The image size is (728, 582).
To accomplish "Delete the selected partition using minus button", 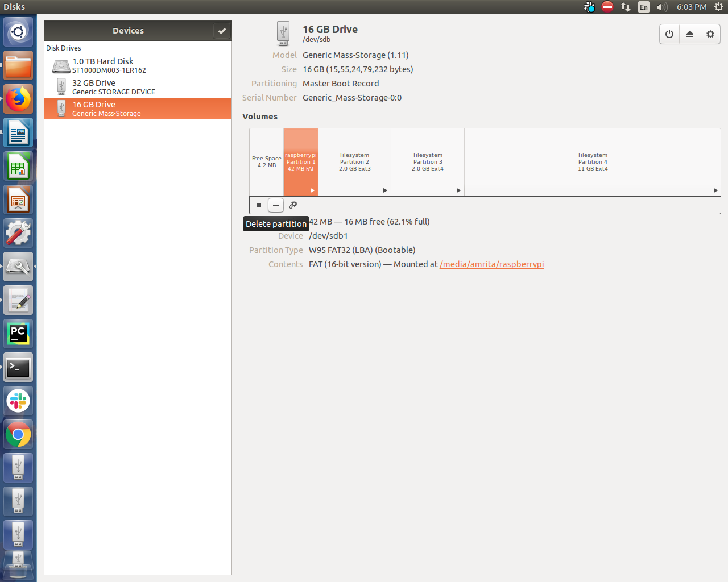I will pos(276,205).
